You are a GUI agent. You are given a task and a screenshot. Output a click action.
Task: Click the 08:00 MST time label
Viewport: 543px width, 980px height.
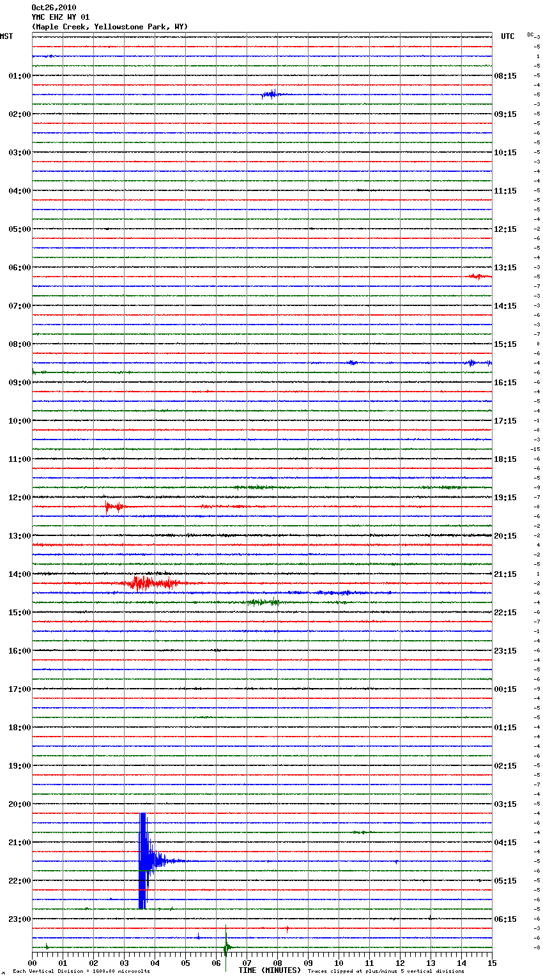coord(20,344)
